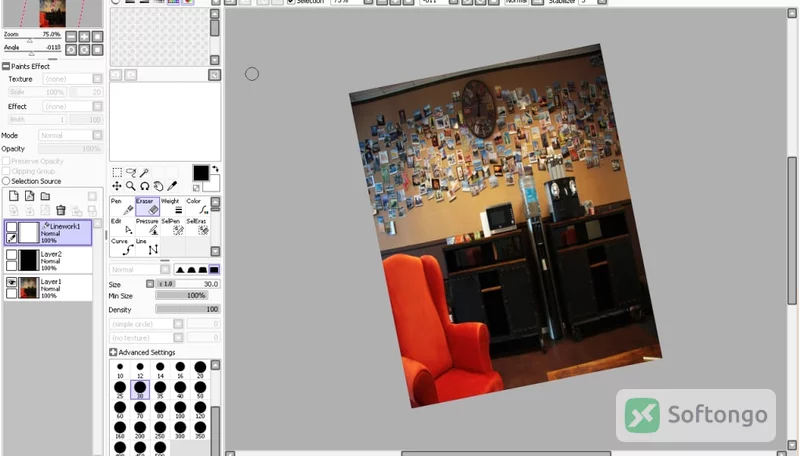Select the Move tool
Viewport: 800px width, 456px height.
point(117,186)
